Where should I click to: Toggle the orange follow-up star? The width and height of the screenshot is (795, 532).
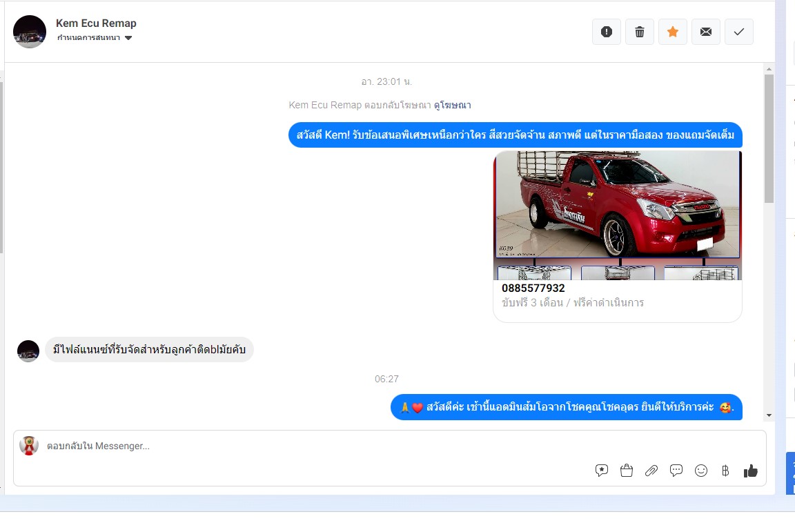point(673,32)
